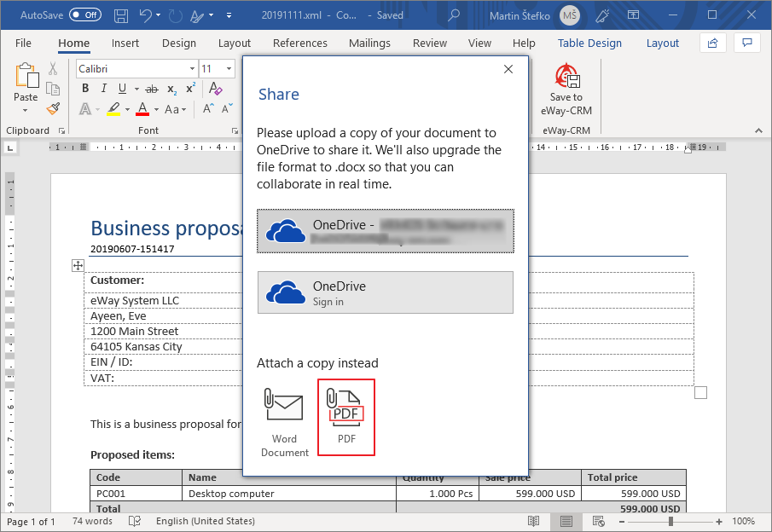772x532 pixels.
Task: Click the ruler tab selector
Action: 10,147
